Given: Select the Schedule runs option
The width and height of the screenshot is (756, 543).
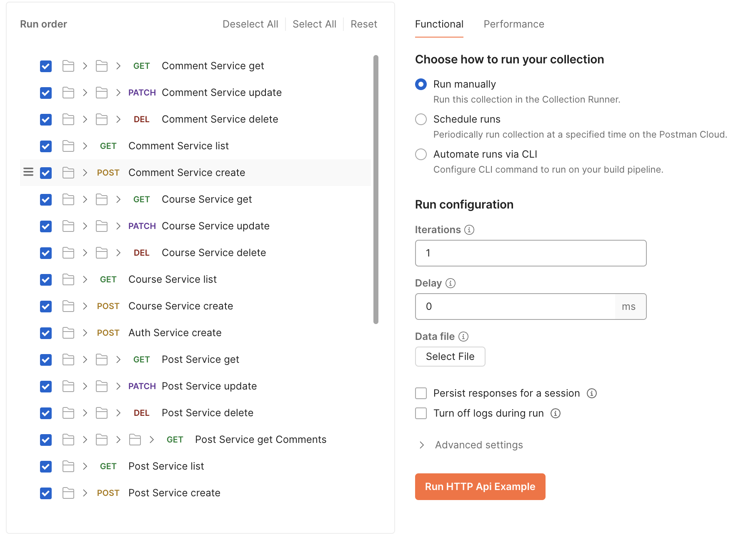Looking at the screenshot, I should 421,119.
